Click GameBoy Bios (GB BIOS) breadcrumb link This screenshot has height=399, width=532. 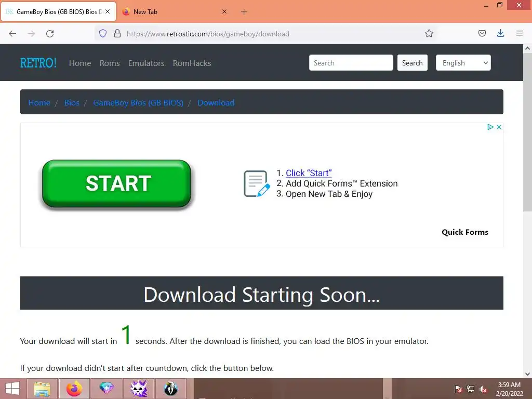[x=138, y=102]
